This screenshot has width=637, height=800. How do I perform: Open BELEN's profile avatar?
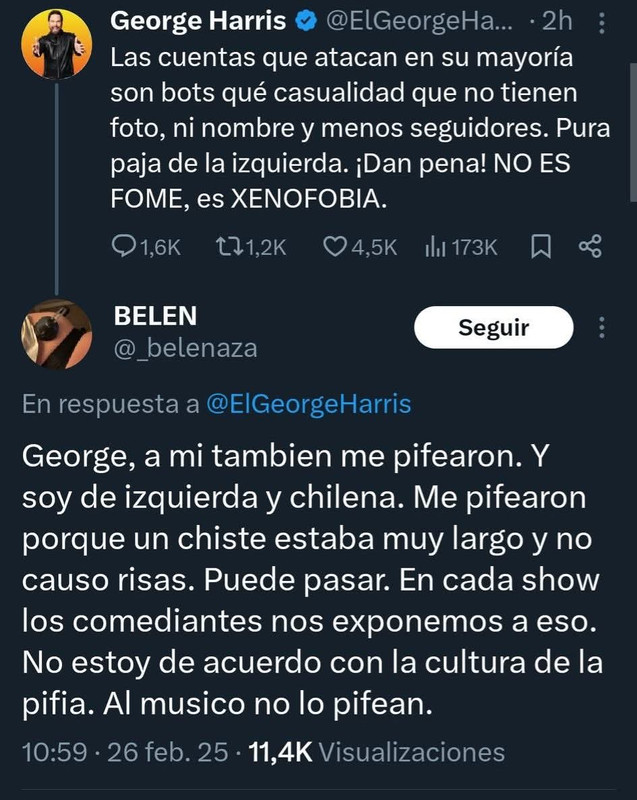click(x=57, y=334)
